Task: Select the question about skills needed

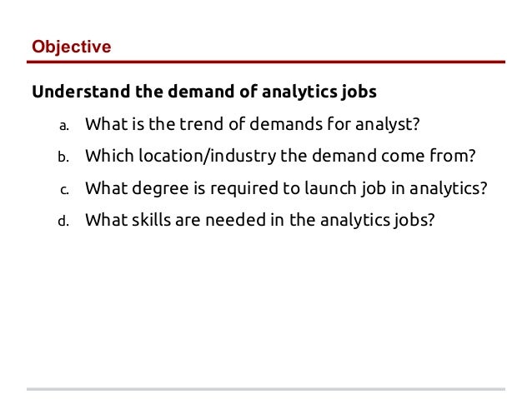Action: 260,220
